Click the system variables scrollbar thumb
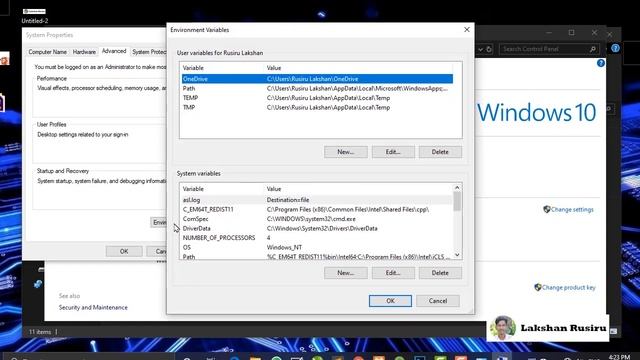 click(x=457, y=202)
